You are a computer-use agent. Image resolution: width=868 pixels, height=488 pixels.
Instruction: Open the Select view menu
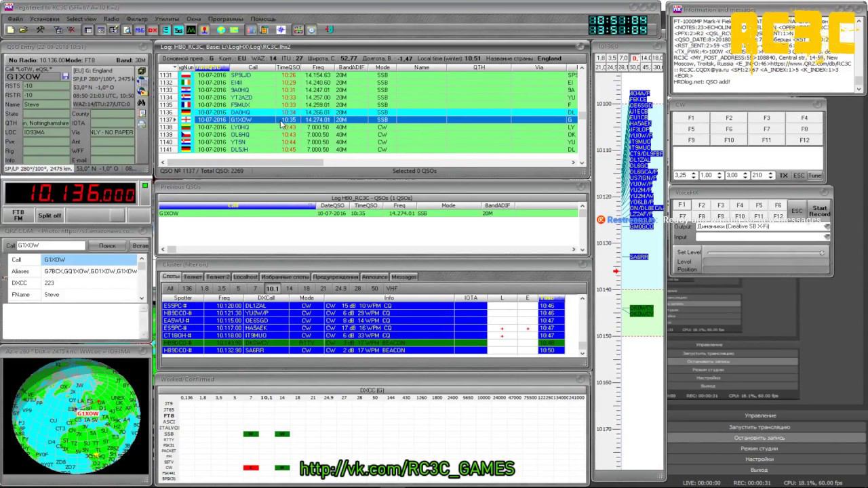81,19
